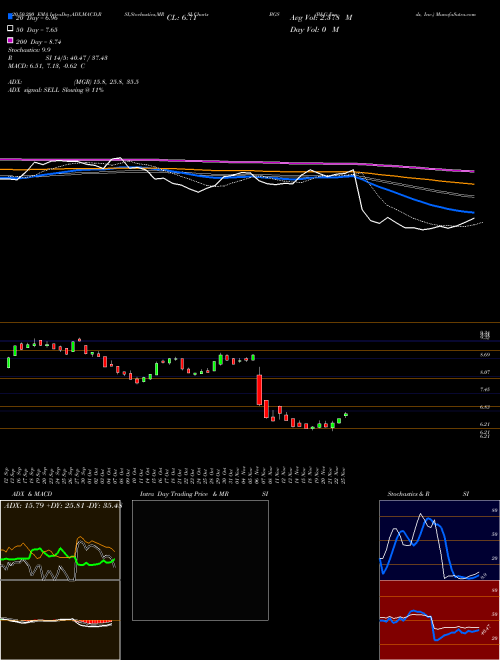Click the 'CL: 6.71' closing price label
Viewport: 500px width, 660px height.
pyautogui.click(x=181, y=18)
